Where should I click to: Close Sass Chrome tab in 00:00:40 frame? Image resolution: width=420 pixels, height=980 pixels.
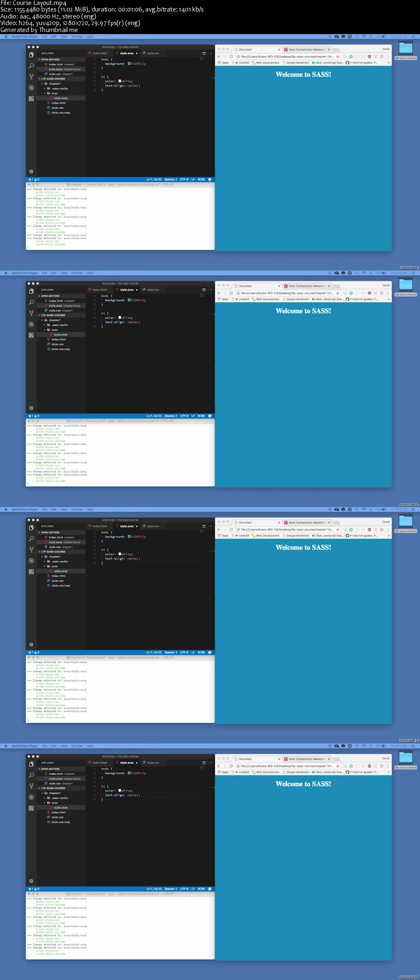pyautogui.click(x=329, y=523)
